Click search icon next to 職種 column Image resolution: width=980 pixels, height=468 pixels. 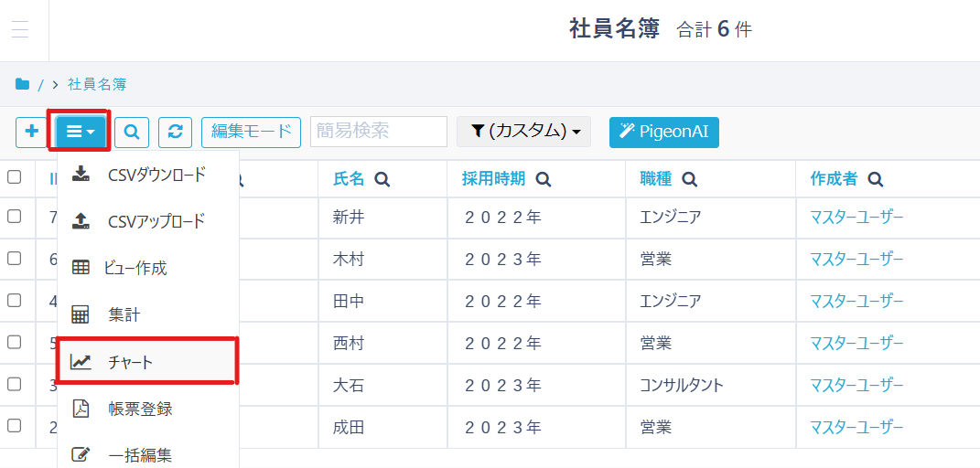coord(690,179)
